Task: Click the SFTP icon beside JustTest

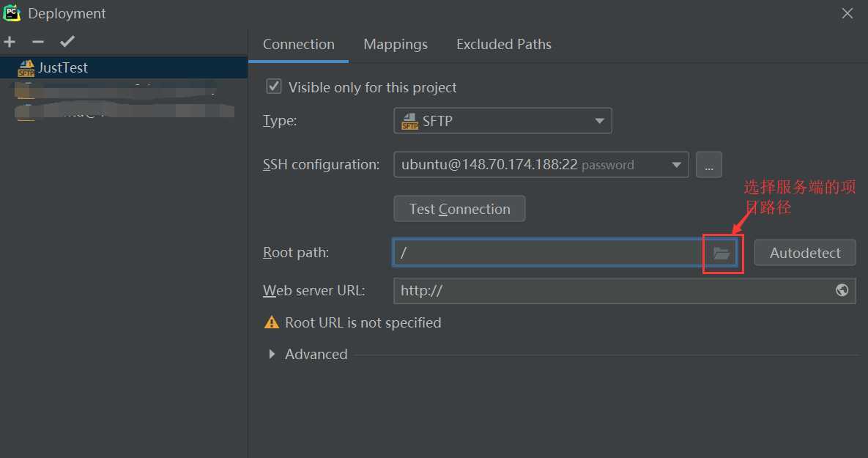Action: pos(26,68)
